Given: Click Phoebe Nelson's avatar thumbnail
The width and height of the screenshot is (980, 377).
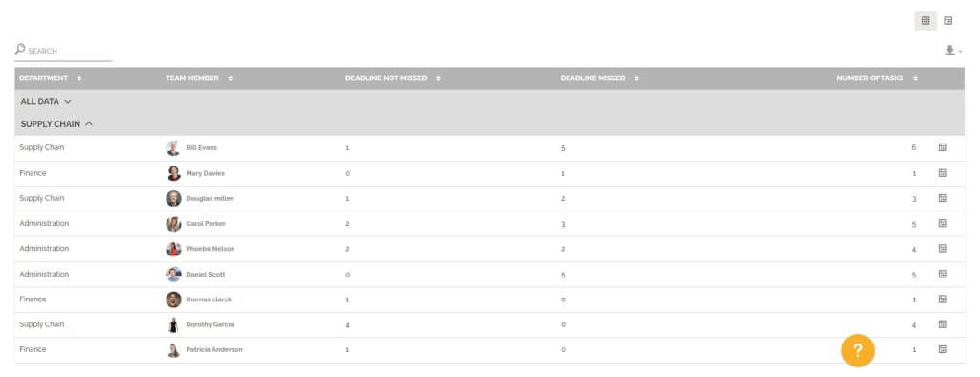Looking at the screenshot, I should coord(174,249).
